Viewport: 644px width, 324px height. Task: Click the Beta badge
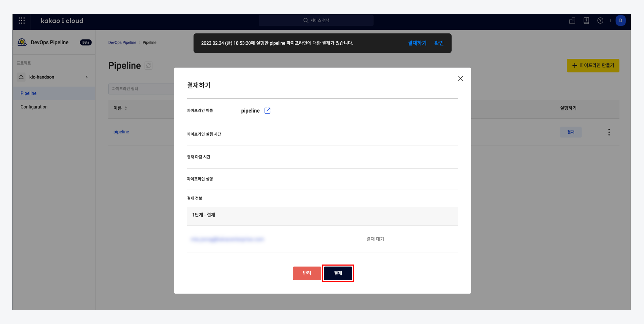(86, 42)
